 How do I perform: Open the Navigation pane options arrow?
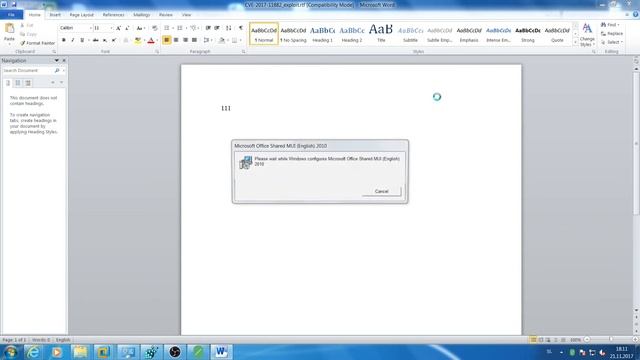[x=56, y=60]
